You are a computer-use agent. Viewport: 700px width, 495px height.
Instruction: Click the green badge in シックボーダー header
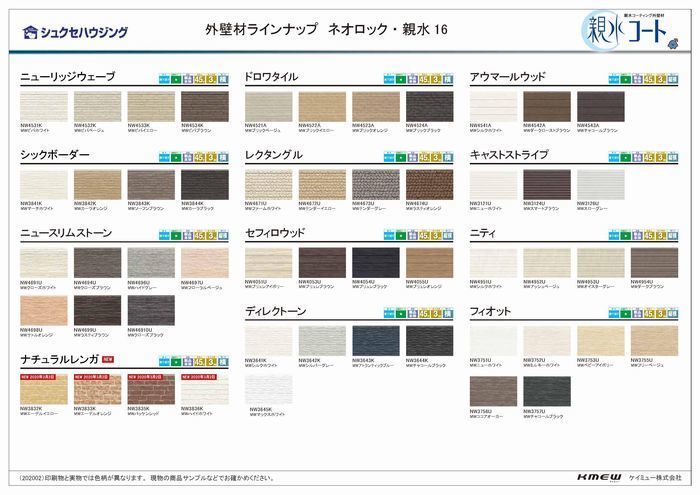(176, 157)
